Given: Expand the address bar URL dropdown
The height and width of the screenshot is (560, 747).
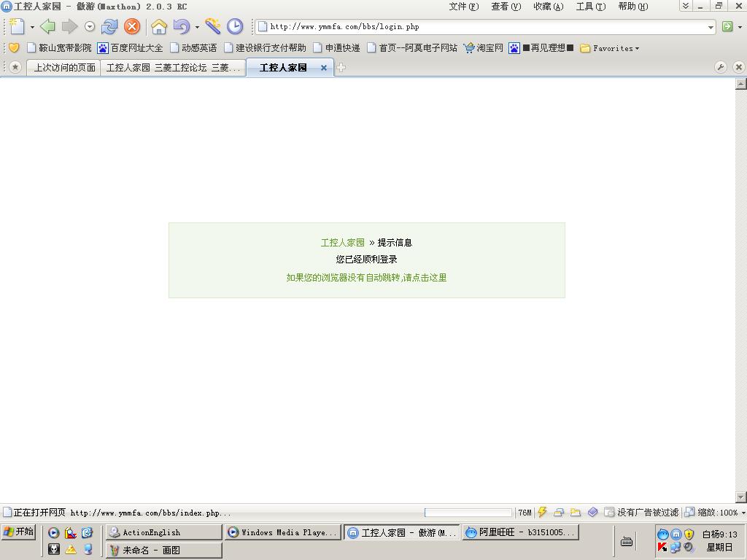Looking at the screenshot, I should (711, 27).
